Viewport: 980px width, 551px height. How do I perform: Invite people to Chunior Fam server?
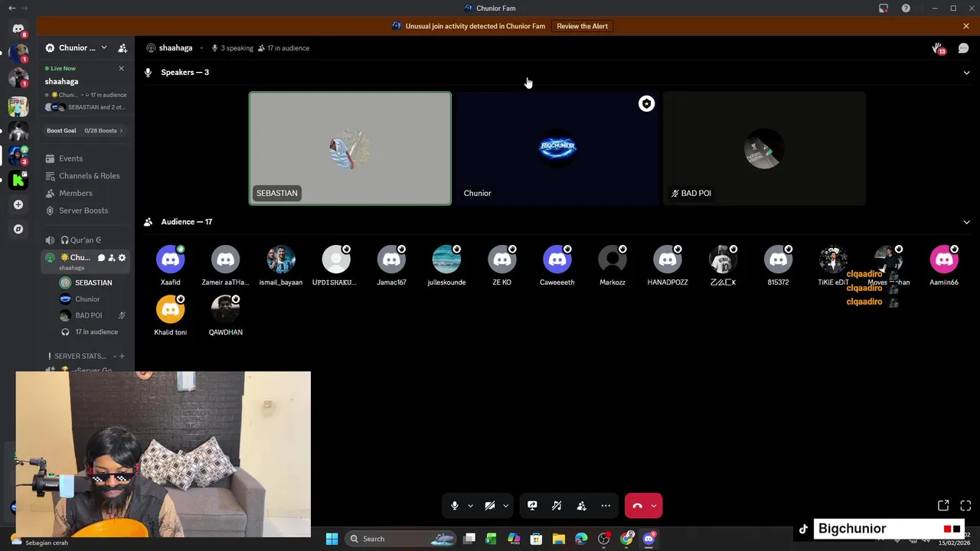122,48
